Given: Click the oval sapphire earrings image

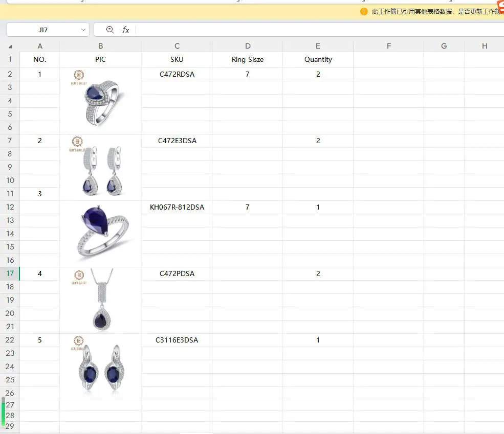Looking at the screenshot, I should coord(99,364).
